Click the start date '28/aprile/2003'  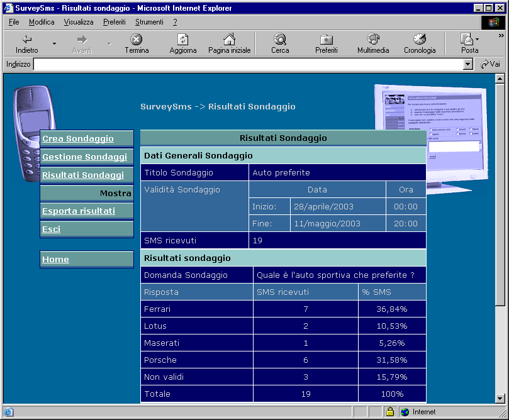pos(323,207)
